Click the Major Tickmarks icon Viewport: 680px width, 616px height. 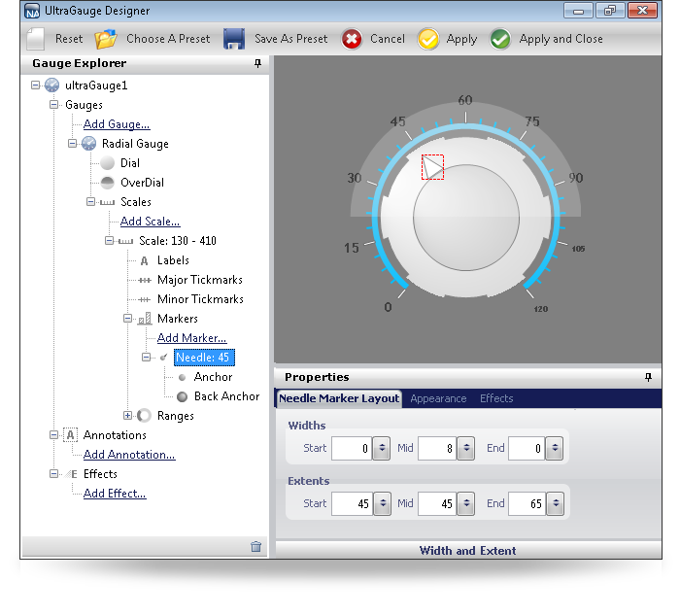[145, 280]
